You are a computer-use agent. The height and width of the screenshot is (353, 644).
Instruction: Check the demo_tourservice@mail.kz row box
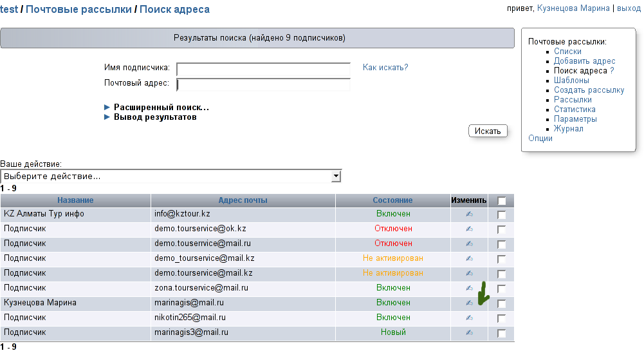(501, 259)
